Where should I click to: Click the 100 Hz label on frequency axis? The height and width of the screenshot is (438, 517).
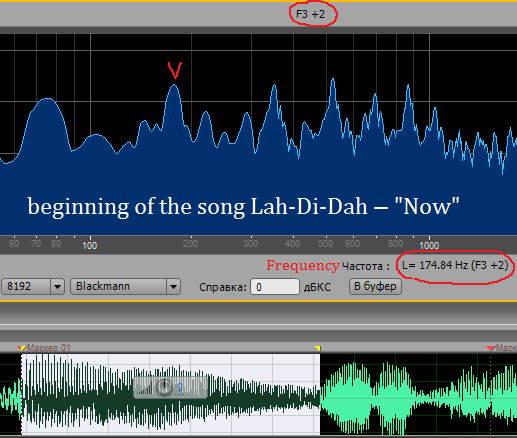[90, 245]
